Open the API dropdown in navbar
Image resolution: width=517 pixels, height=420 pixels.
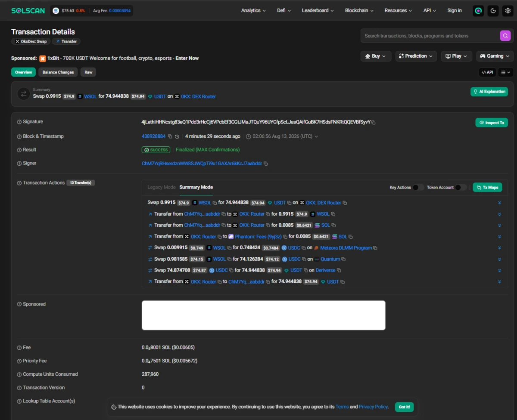(x=430, y=10)
